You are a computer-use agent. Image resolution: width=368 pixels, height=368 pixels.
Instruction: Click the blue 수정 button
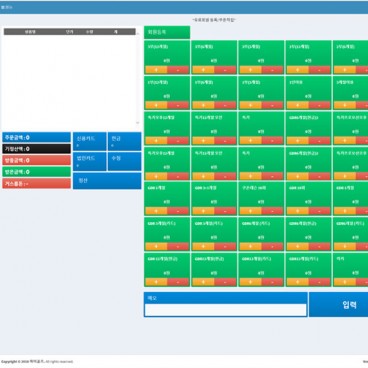tap(125, 161)
